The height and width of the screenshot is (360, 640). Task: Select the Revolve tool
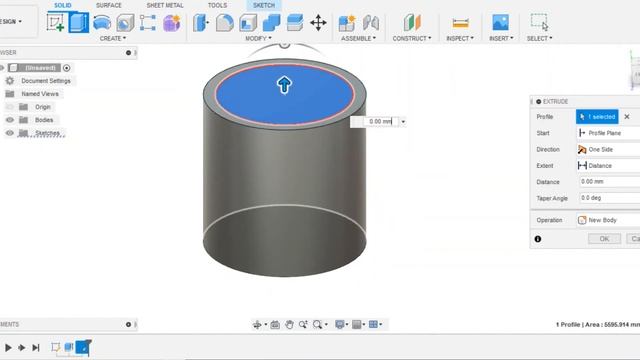[102, 22]
